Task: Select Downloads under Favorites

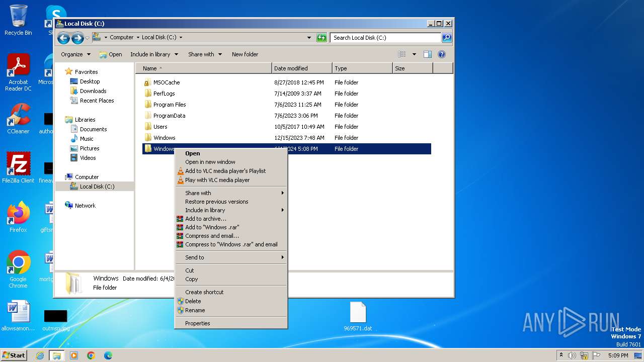Action: tap(88, 91)
